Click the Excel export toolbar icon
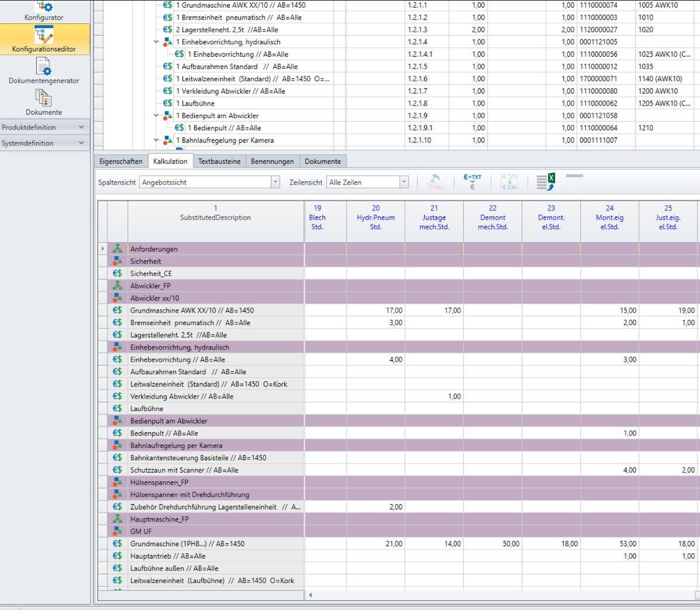Screen dimensions: 700x610 click(x=546, y=182)
